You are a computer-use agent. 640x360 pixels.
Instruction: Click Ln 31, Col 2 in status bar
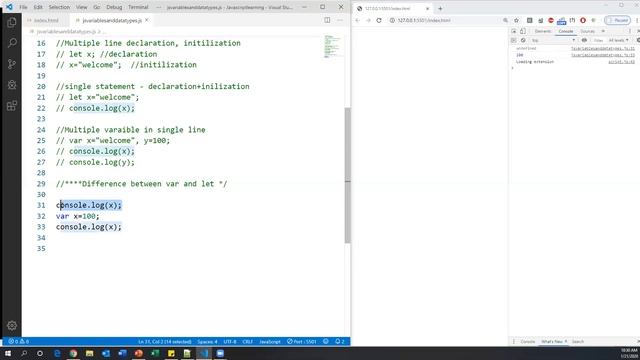[165, 341]
